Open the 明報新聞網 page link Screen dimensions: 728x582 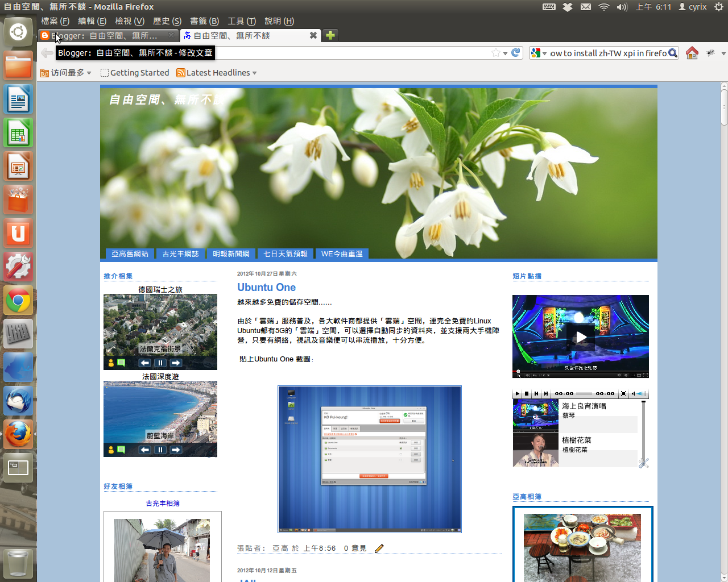coord(231,254)
